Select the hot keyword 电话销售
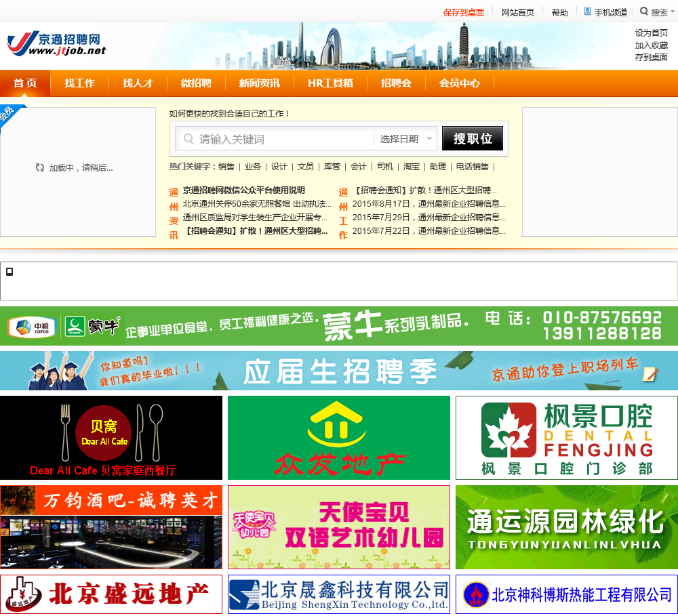The width and height of the screenshot is (678, 616). [x=472, y=167]
